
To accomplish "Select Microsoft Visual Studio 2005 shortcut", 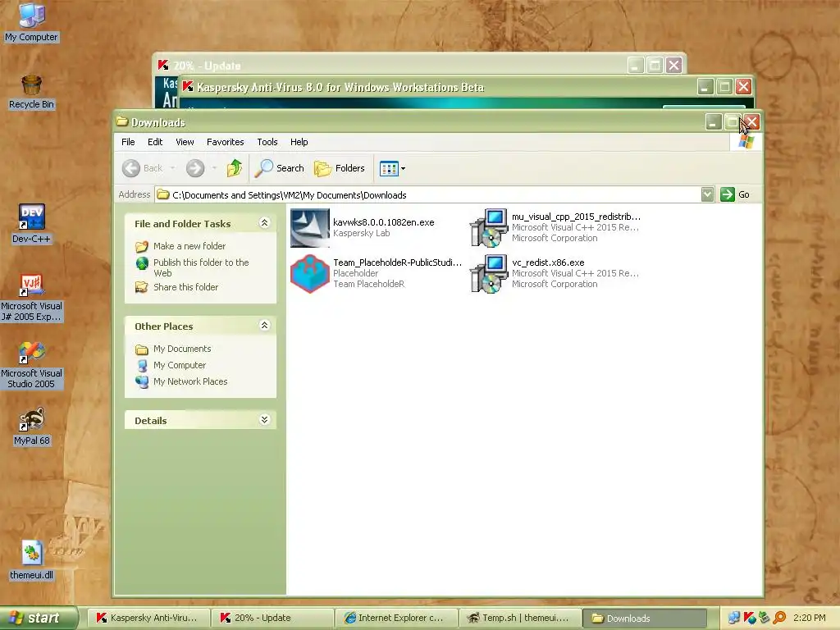I will coord(31,365).
